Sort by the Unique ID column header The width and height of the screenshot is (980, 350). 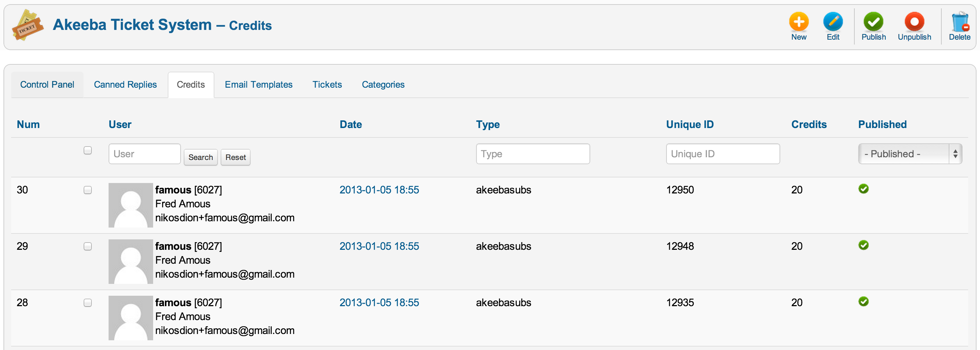coord(690,125)
